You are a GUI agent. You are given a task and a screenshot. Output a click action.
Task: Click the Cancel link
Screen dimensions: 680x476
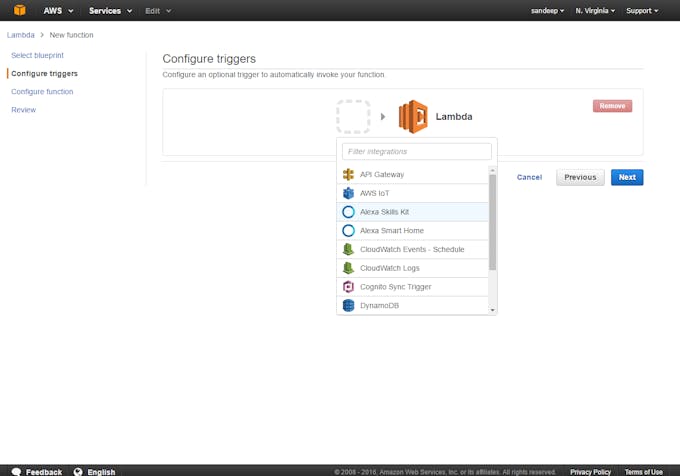(x=529, y=177)
